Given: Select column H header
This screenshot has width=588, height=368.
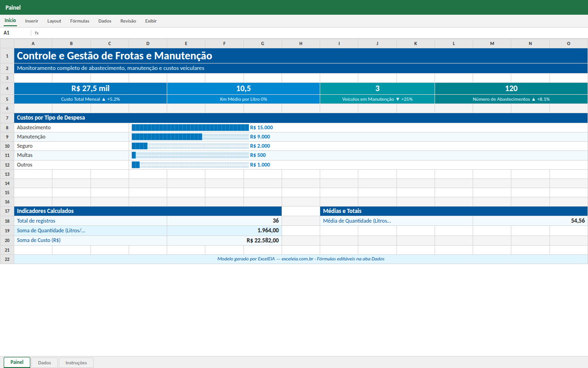Looking at the screenshot, I should (301, 44).
